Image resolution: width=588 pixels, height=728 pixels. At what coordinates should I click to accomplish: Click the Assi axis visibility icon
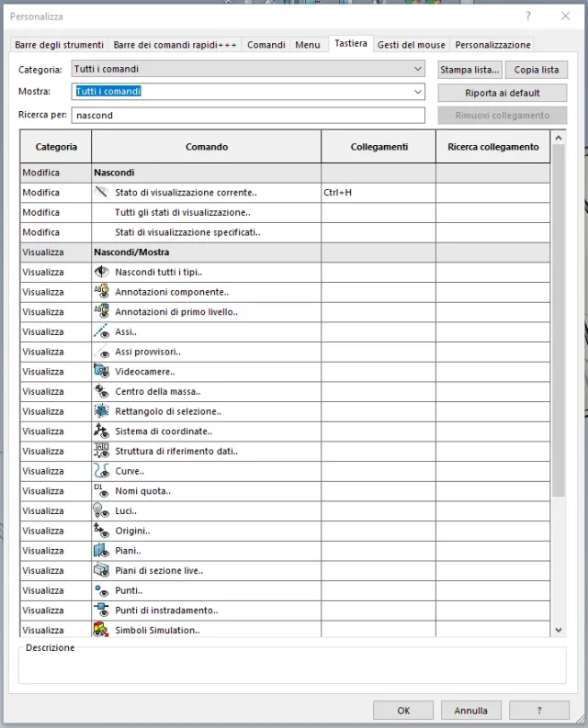click(x=101, y=331)
